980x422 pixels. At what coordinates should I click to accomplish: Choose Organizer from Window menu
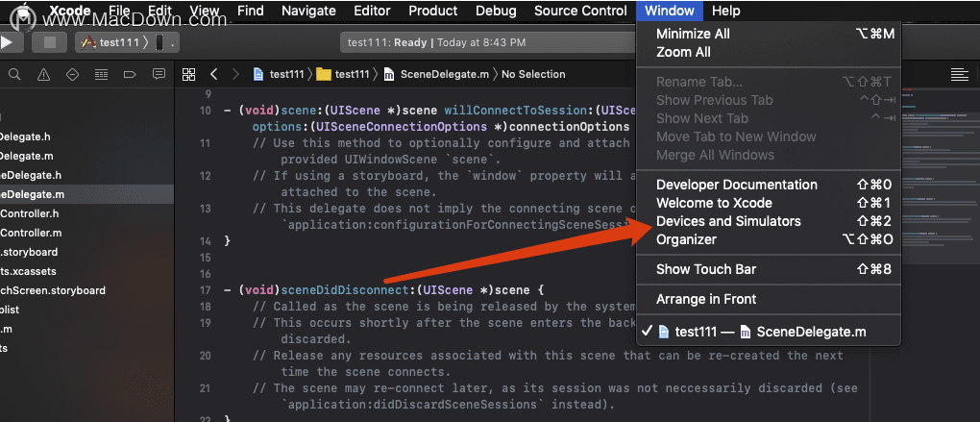769,238
